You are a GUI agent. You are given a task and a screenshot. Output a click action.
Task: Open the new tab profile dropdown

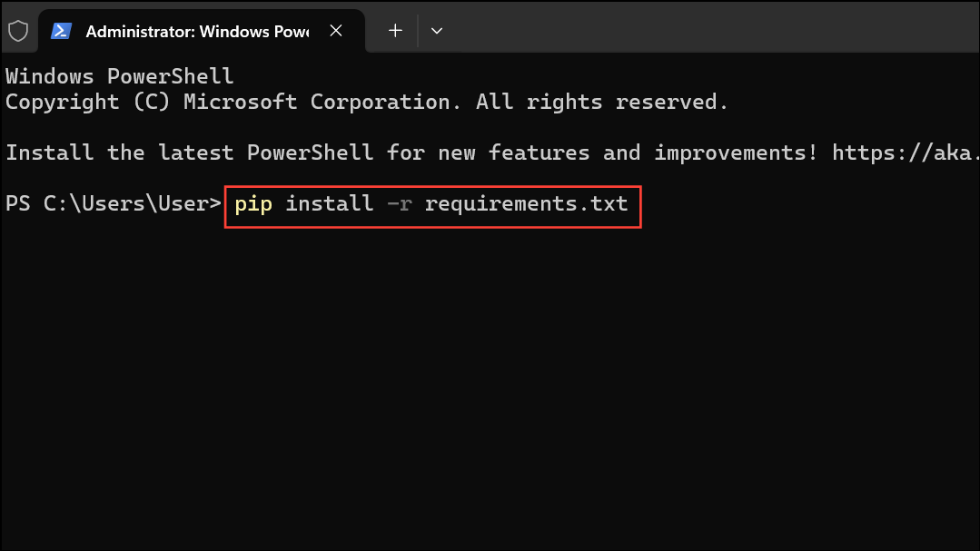437,31
